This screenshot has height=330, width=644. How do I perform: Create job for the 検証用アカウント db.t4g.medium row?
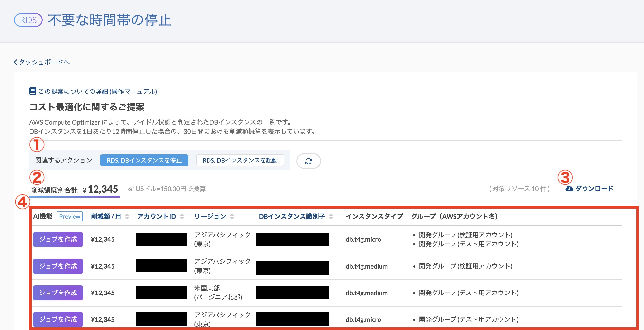pos(58,266)
